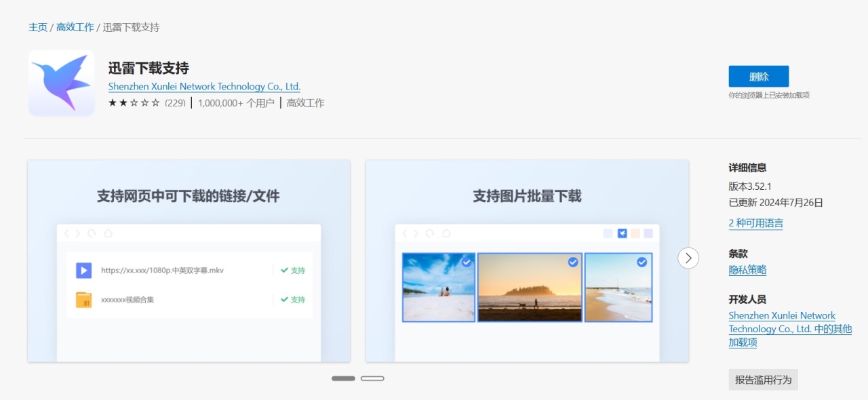The height and width of the screenshot is (400, 868).
Task: Open the 主页 breadcrumb link
Action: point(38,27)
